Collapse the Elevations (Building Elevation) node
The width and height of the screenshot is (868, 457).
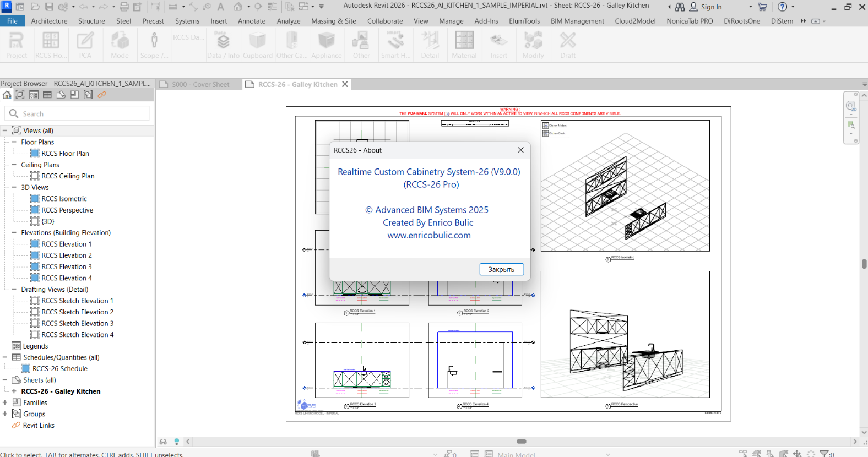pos(14,233)
